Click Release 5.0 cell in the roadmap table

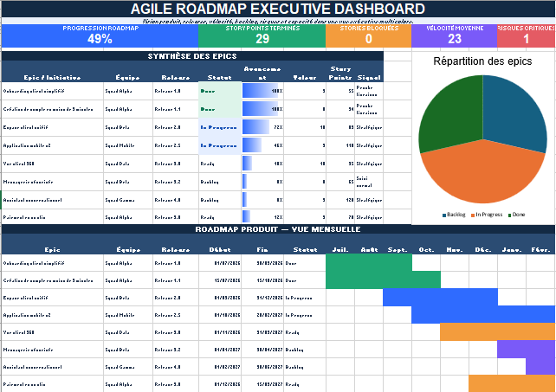[x=176, y=384]
